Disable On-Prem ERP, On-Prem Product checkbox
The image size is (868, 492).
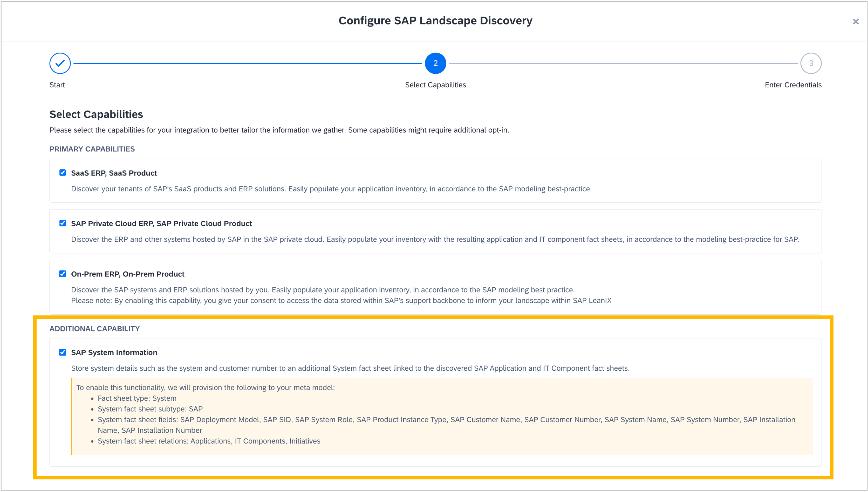coord(63,274)
